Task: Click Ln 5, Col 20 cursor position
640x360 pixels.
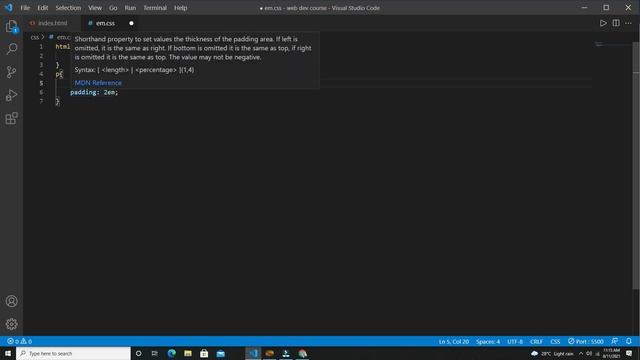Action: tap(453, 341)
